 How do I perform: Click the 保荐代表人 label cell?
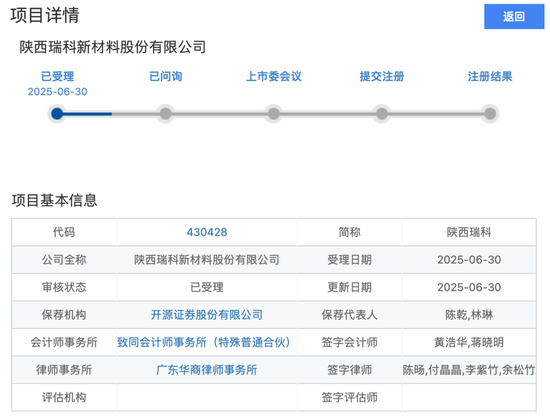350,315
